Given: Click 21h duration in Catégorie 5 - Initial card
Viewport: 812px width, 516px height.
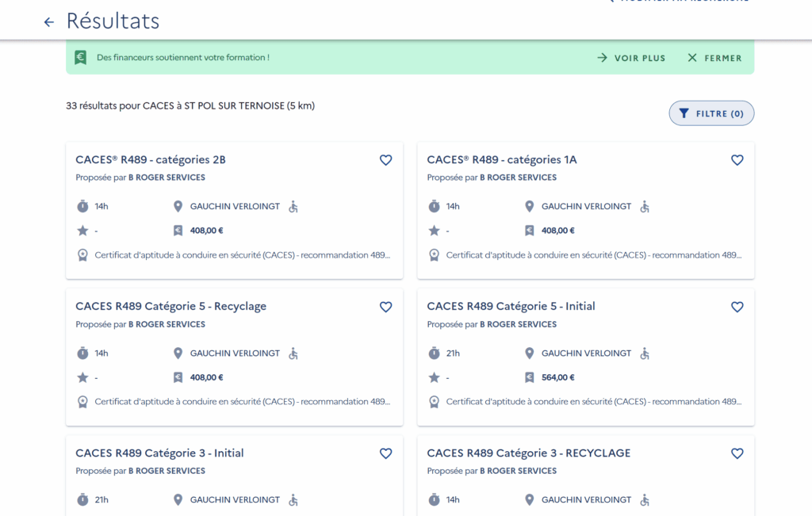Looking at the screenshot, I should pyautogui.click(x=453, y=354).
